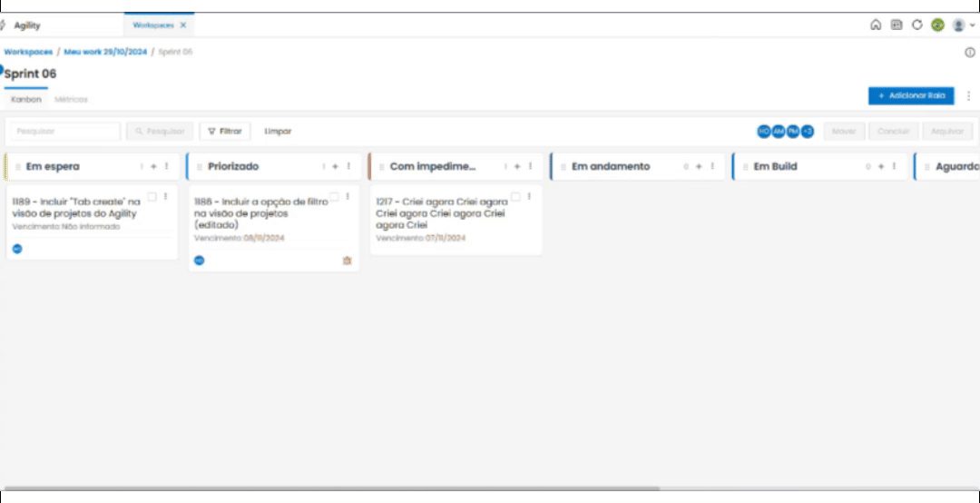The image size is (980, 503).
Task: Click the dashboard layout icon in header
Action: point(897,25)
